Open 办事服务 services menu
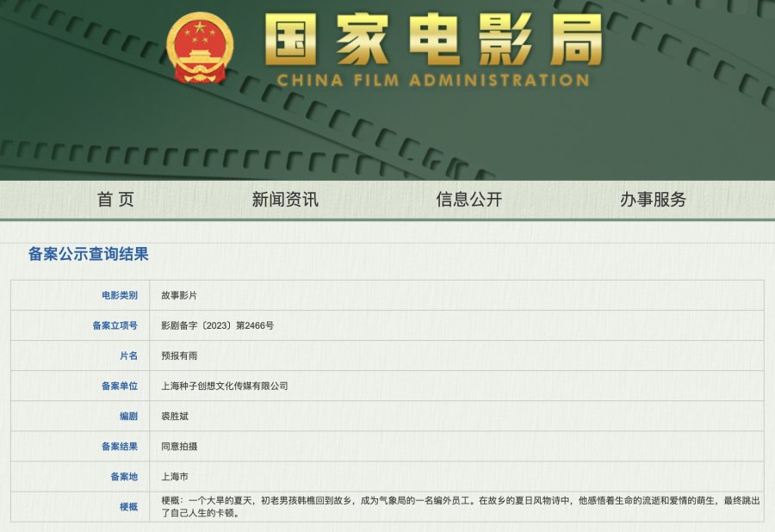Image resolution: width=775 pixels, height=532 pixels. click(x=653, y=200)
